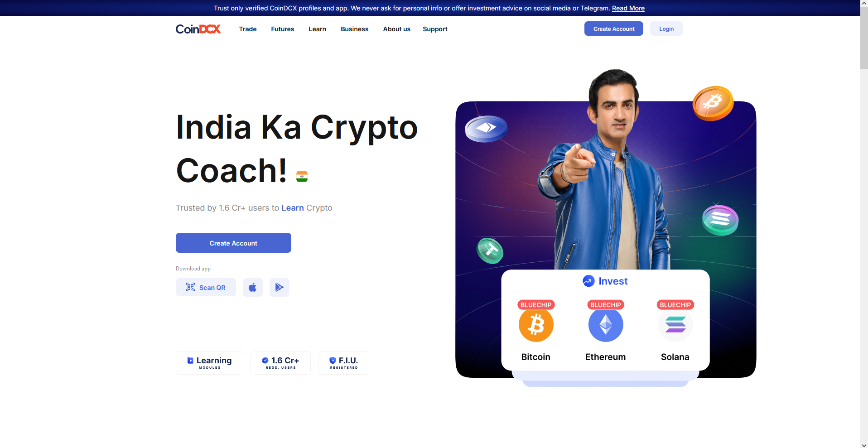Image resolution: width=868 pixels, height=448 pixels.
Task: Click the F.I.U. Registered badge
Action: (x=343, y=363)
